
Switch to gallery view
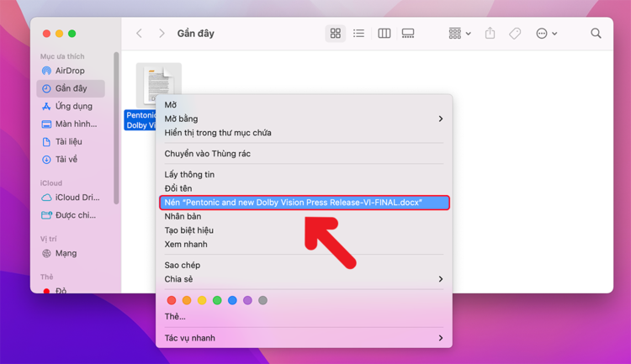click(x=408, y=34)
